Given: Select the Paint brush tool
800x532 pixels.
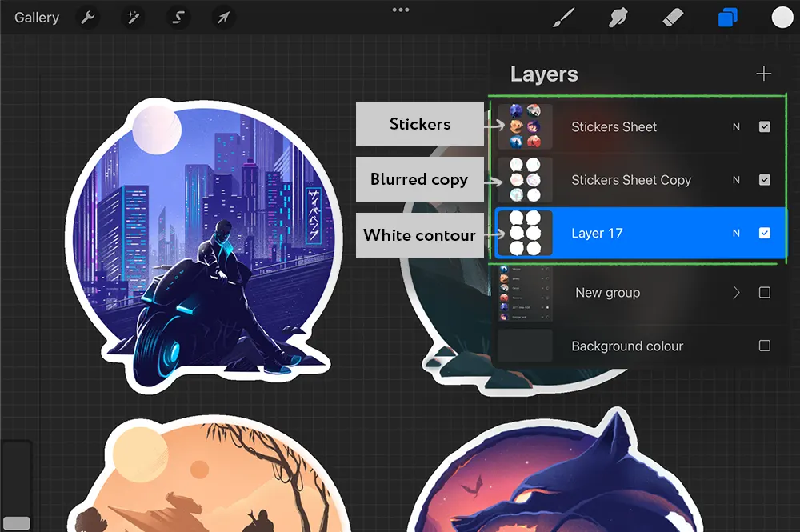Looking at the screenshot, I should pyautogui.click(x=564, y=18).
